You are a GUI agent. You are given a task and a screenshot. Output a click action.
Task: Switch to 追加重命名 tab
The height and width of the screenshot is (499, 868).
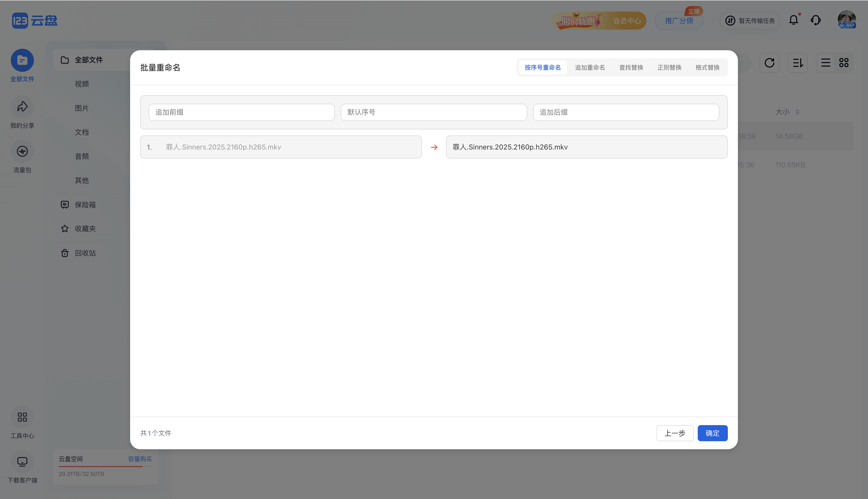589,68
